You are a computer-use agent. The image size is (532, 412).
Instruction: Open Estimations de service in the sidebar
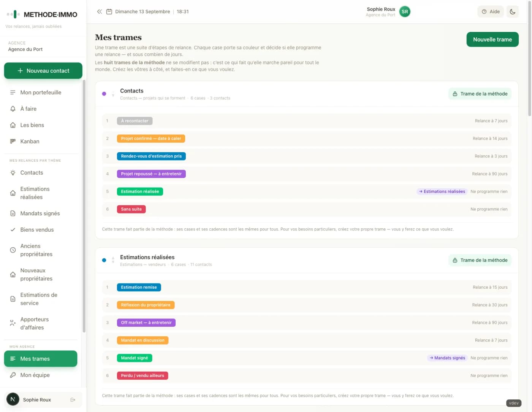[41, 299]
